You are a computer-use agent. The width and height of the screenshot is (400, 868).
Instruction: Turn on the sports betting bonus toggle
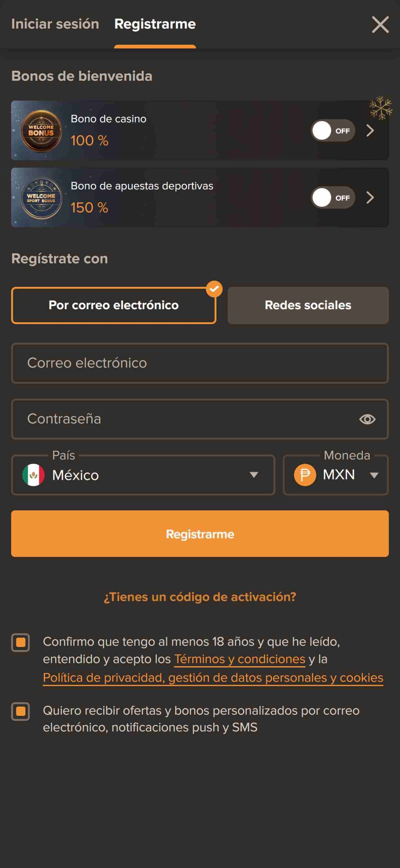(333, 198)
